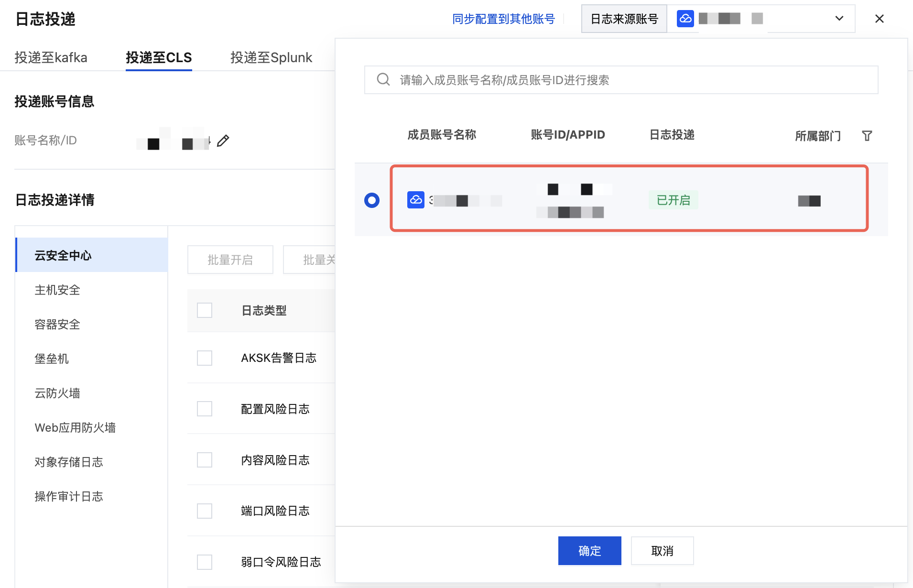Open the 同步配置到其他账号 link

pyautogui.click(x=503, y=19)
